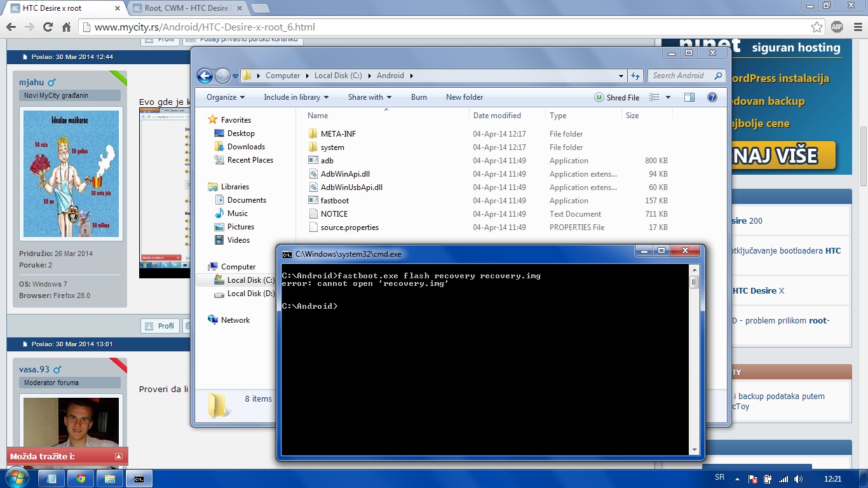This screenshot has width=868, height=488.
Task: Click NAJ VIŠE hosting ad button
Action: (783, 156)
